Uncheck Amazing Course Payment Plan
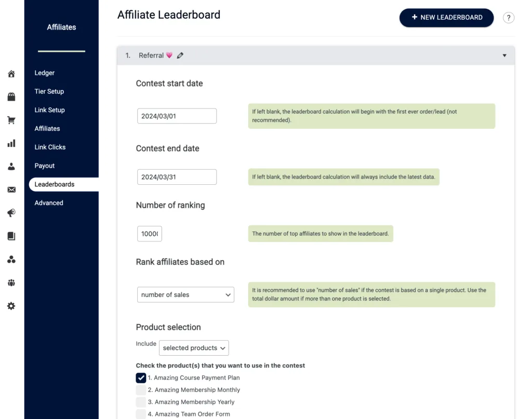Image resolution: width=532 pixels, height=419 pixels. click(x=141, y=378)
